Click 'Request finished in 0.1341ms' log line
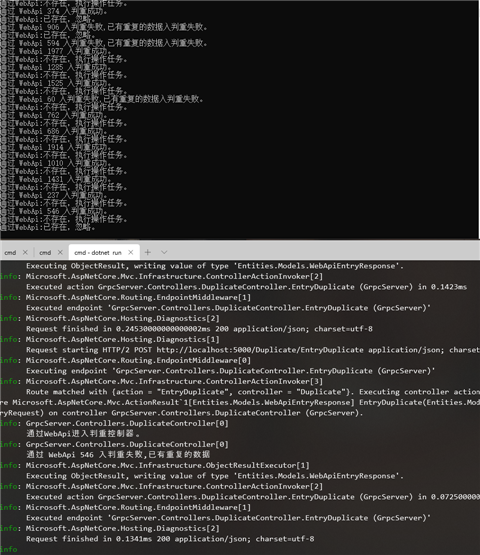The width and height of the screenshot is (480, 555). click(170, 539)
